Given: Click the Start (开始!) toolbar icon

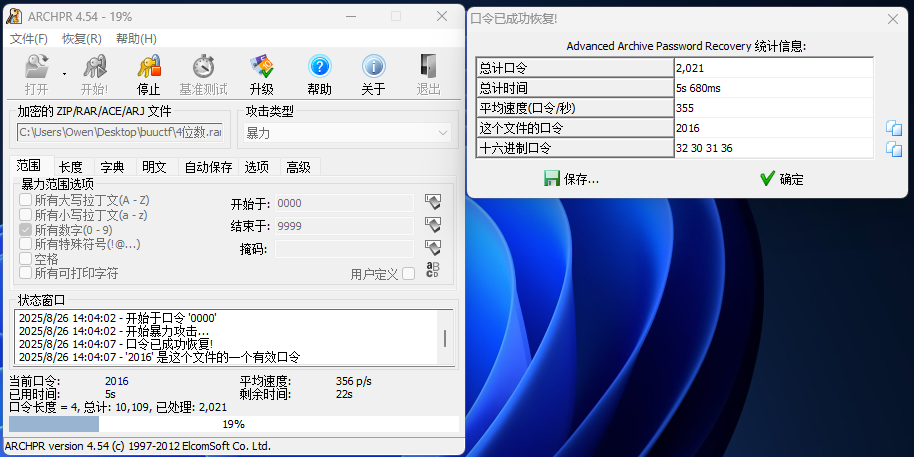Looking at the screenshot, I should click(x=94, y=66).
